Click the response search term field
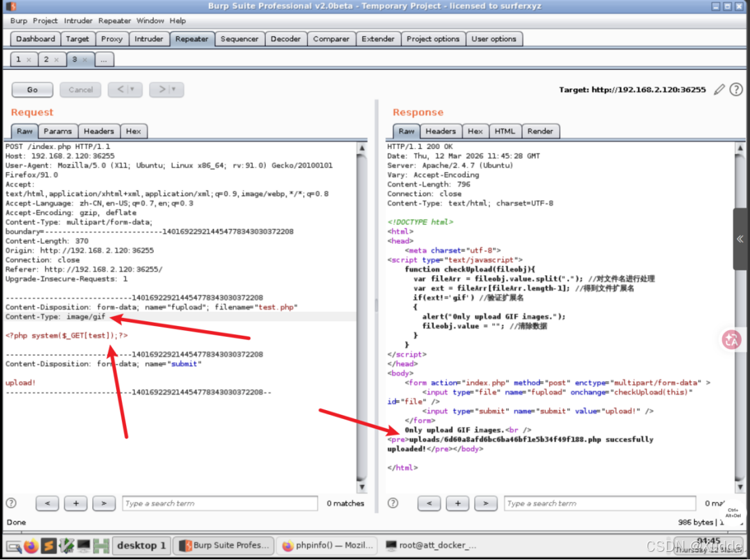Viewport: 750px width, 560px height. click(x=600, y=504)
